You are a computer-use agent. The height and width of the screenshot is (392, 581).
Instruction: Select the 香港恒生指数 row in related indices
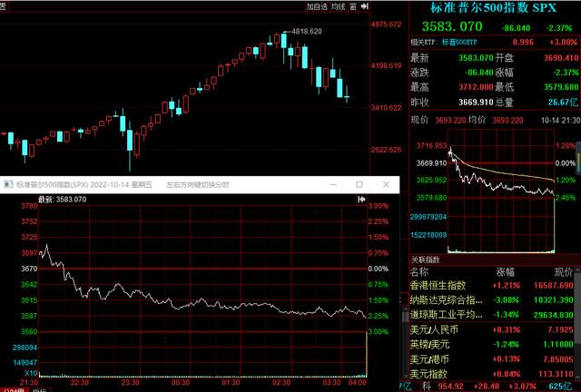pyautogui.click(x=492, y=285)
